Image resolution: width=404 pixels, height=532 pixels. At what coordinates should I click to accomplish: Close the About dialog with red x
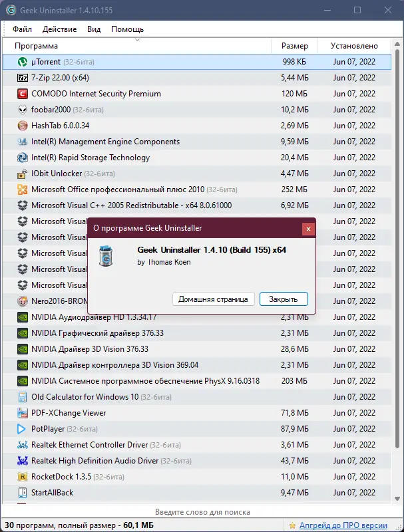point(308,229)
